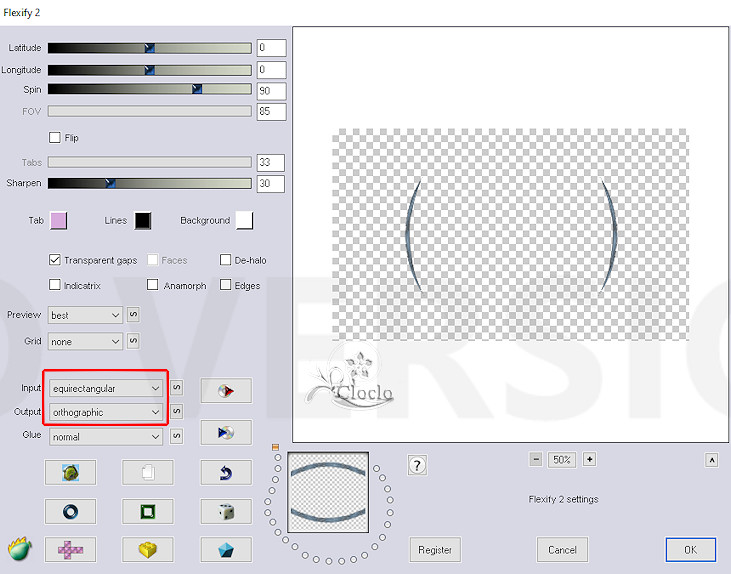Screen dimensions: 731x574
Task: Open the Input projection dropdown
Action: (x=105, y=387)
